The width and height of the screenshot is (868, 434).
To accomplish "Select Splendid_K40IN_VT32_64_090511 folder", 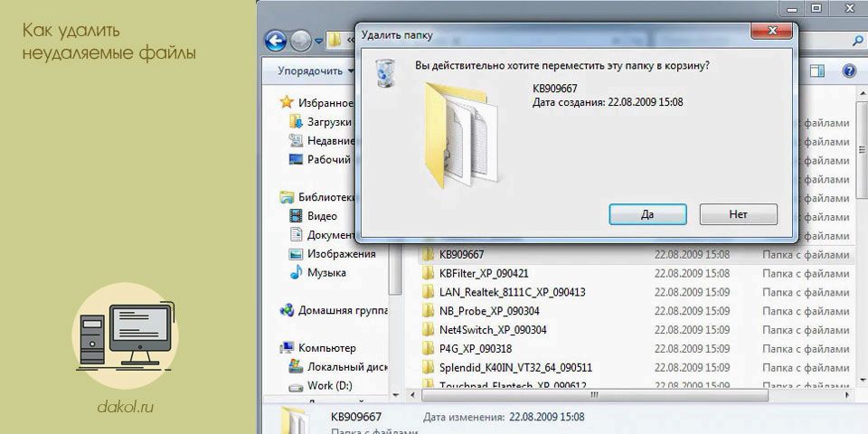I will tap(516, 368).
